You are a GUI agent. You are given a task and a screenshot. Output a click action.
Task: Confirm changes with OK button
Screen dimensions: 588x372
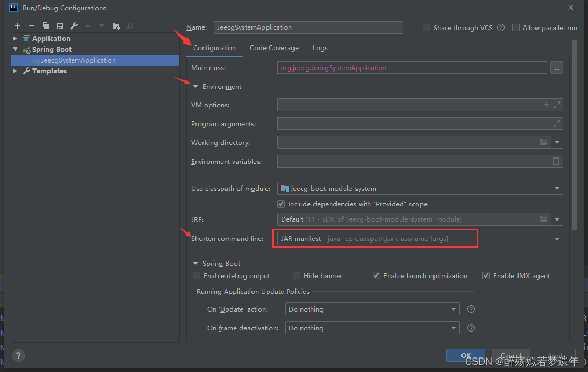[x=465, y=355]
